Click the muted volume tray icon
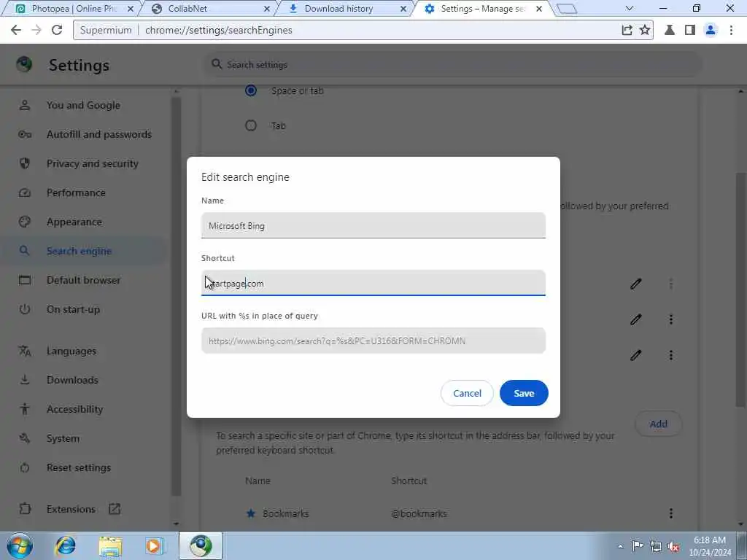Viewport: 747px width, 560px height. [673, 546]
